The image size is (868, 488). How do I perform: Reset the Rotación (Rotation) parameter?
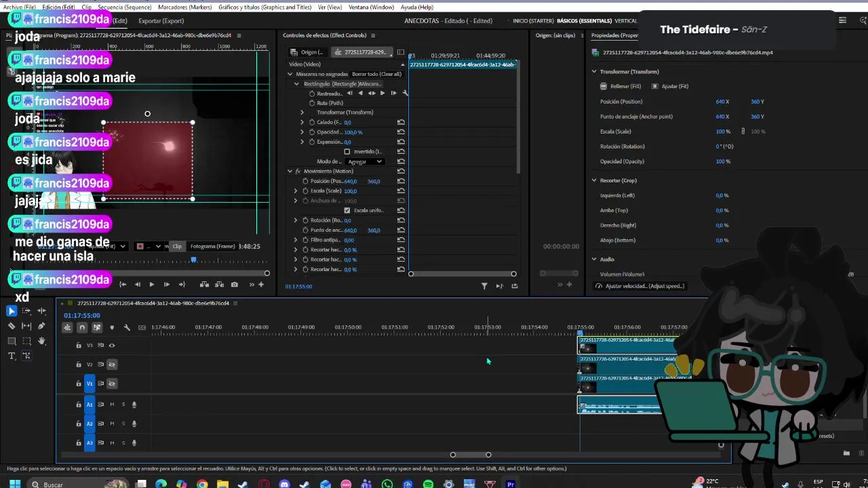pos(401,220)
